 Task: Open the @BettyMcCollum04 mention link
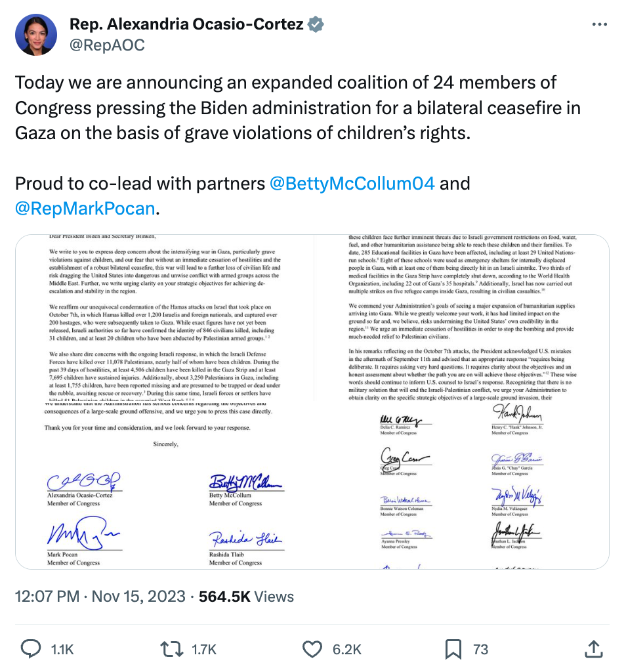click(352, 182)
